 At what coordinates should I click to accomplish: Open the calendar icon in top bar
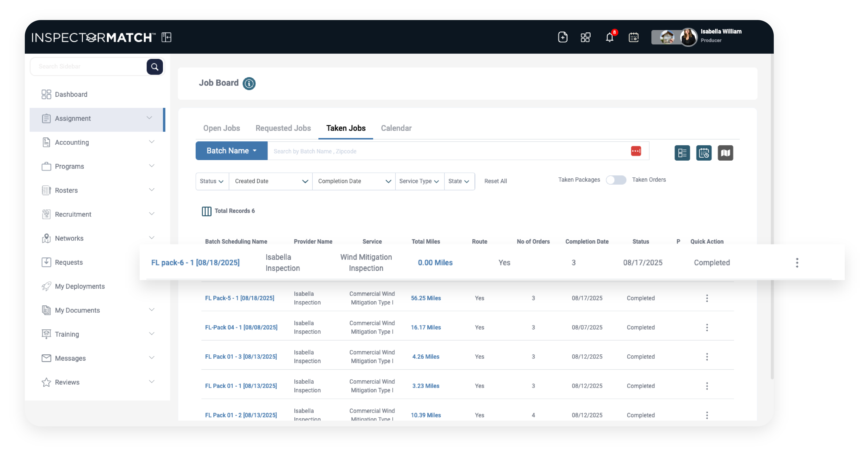(634, 37)
